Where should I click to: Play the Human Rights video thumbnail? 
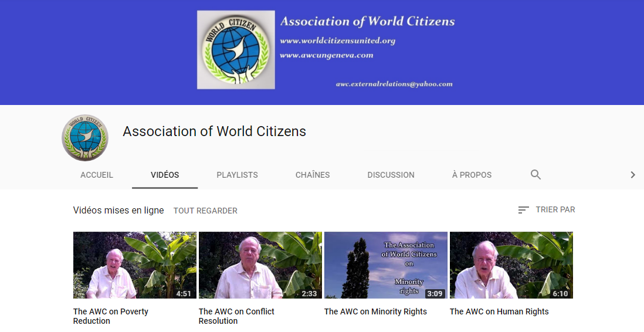(x=511, y=265)
